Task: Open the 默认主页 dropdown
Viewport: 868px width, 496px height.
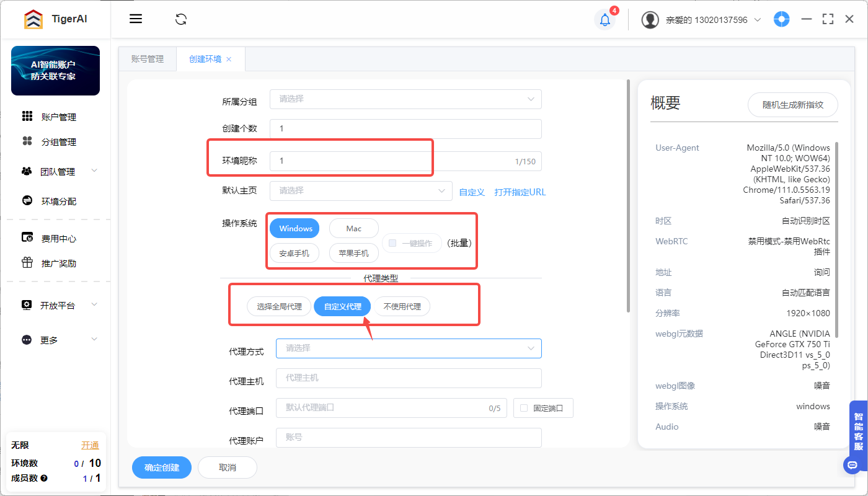Action: 361,191
